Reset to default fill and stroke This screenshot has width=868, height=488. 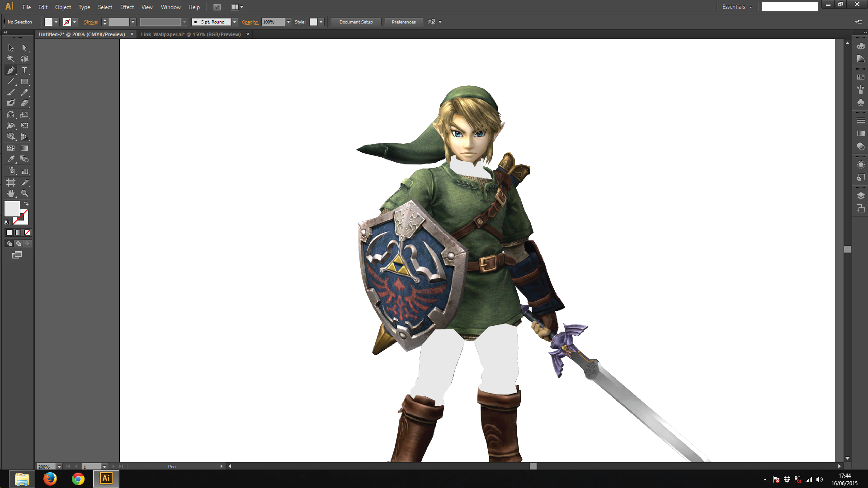7,222
